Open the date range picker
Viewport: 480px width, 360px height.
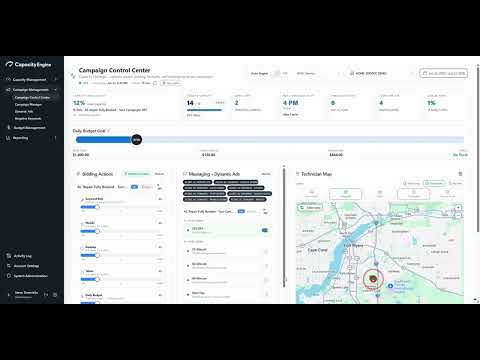[x=443, y=73]
